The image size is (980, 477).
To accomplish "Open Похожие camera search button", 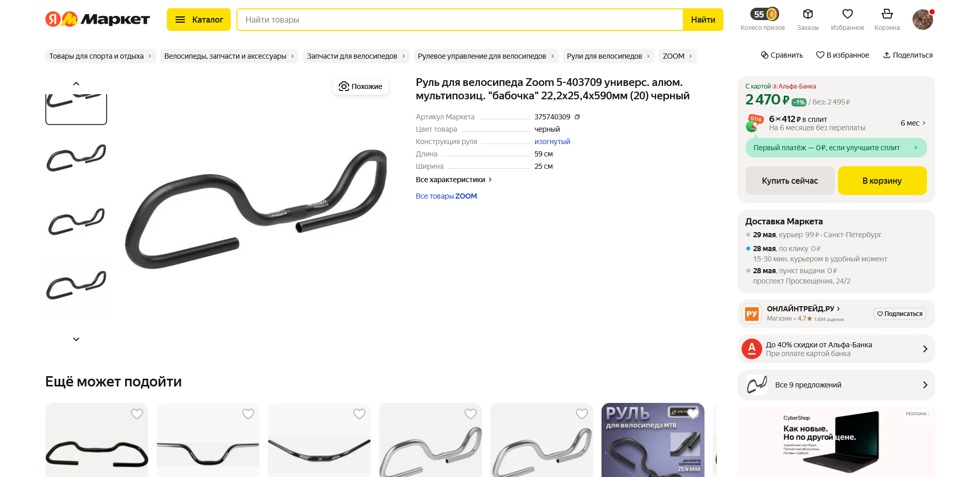I will coord(360,86).
